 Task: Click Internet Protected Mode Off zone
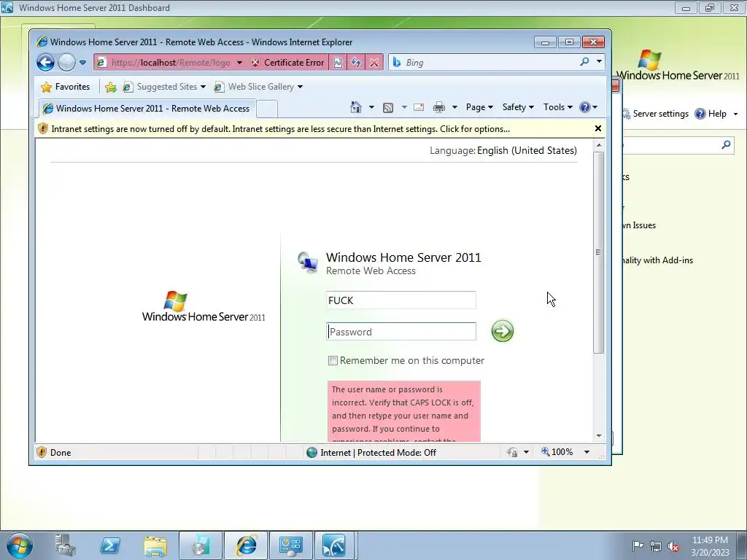tap(371, 452)
